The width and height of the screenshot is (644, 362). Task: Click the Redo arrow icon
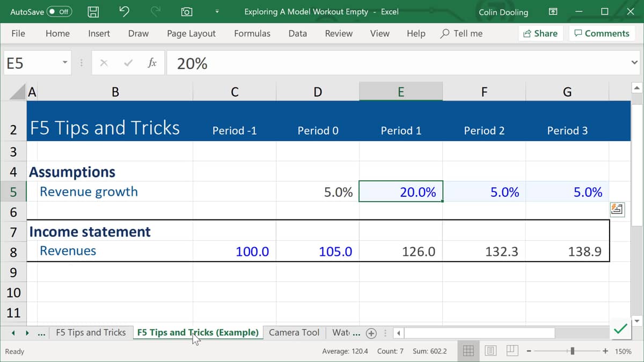156,11
